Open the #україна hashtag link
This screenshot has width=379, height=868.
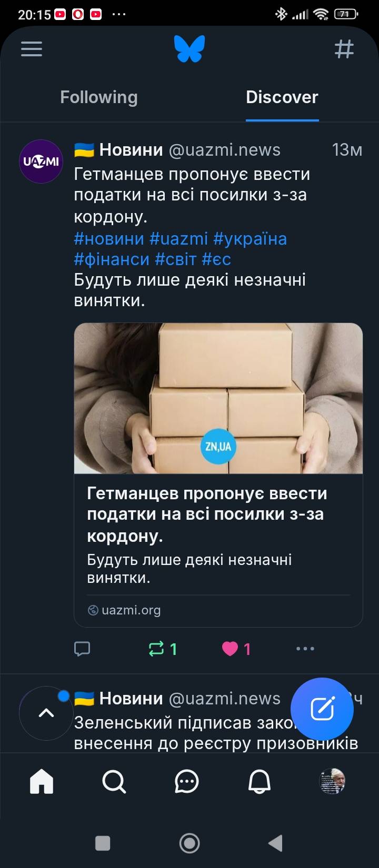tap(250, 238)
